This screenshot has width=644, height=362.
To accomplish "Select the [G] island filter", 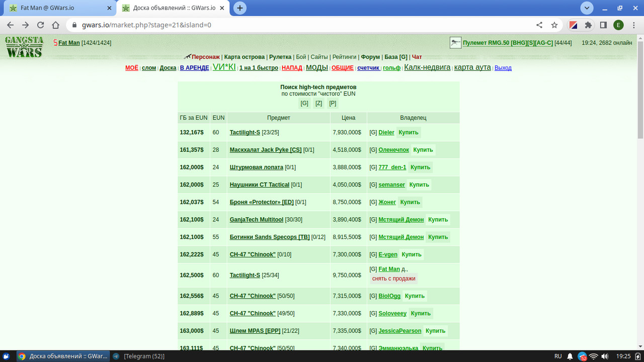I will click(304, 103).
